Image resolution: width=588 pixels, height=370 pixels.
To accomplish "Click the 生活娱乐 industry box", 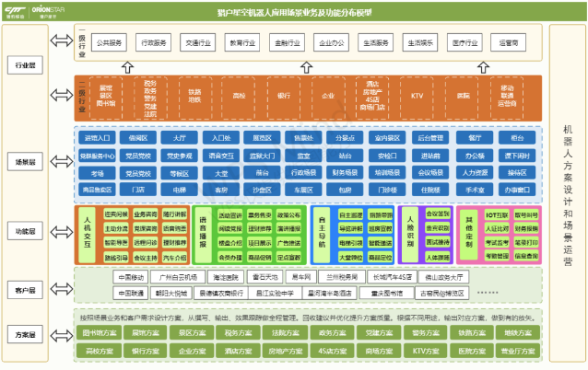I will 420,42.
